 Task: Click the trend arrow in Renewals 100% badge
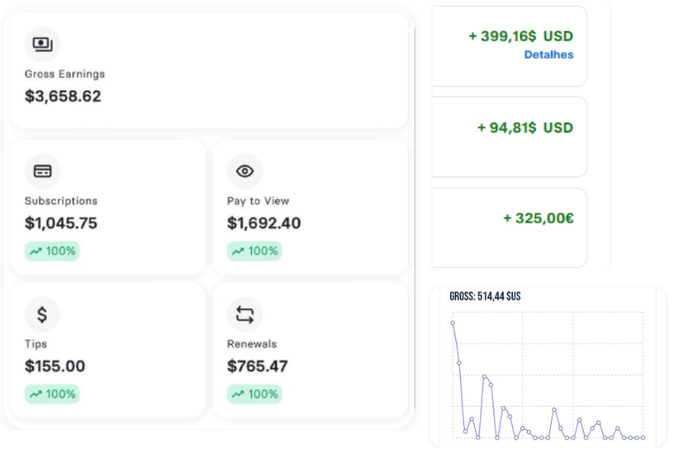tap(238, 394)
